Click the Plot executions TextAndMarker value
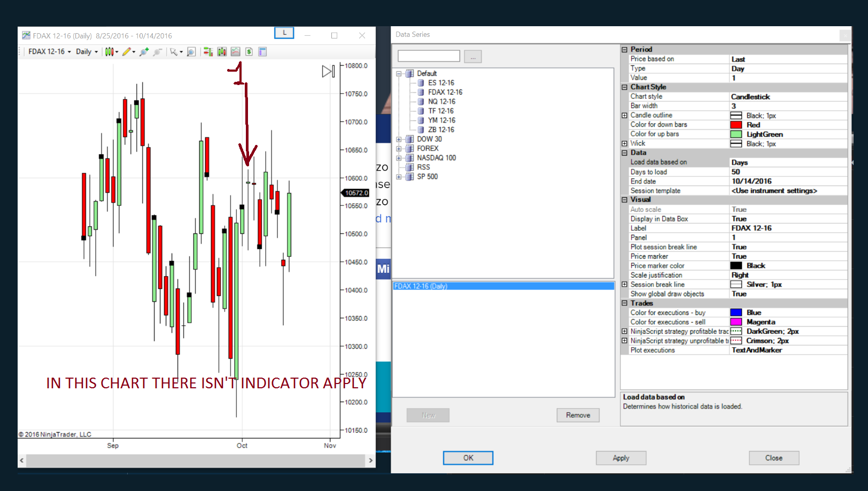This screenshot has width=868, height=491. pyautogui.click(x=788, y=350)
